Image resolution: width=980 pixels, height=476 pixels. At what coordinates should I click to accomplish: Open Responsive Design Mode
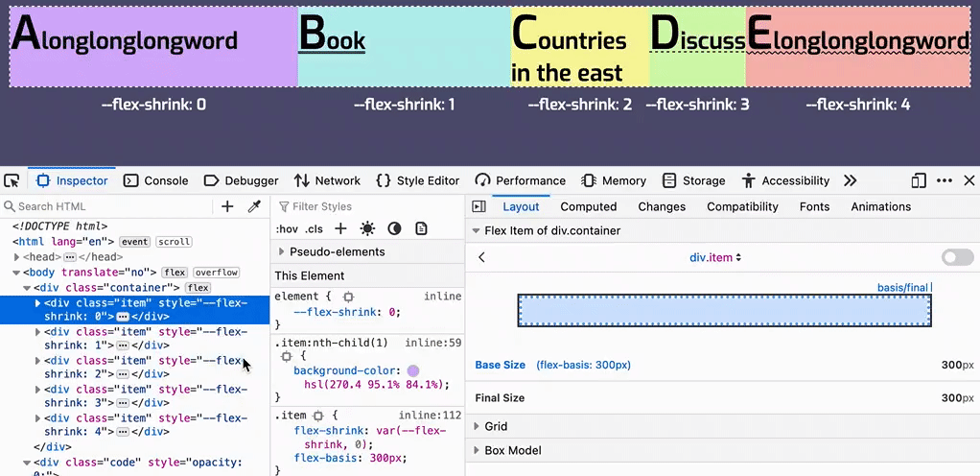pyautogui.click(x=919, y=180)
